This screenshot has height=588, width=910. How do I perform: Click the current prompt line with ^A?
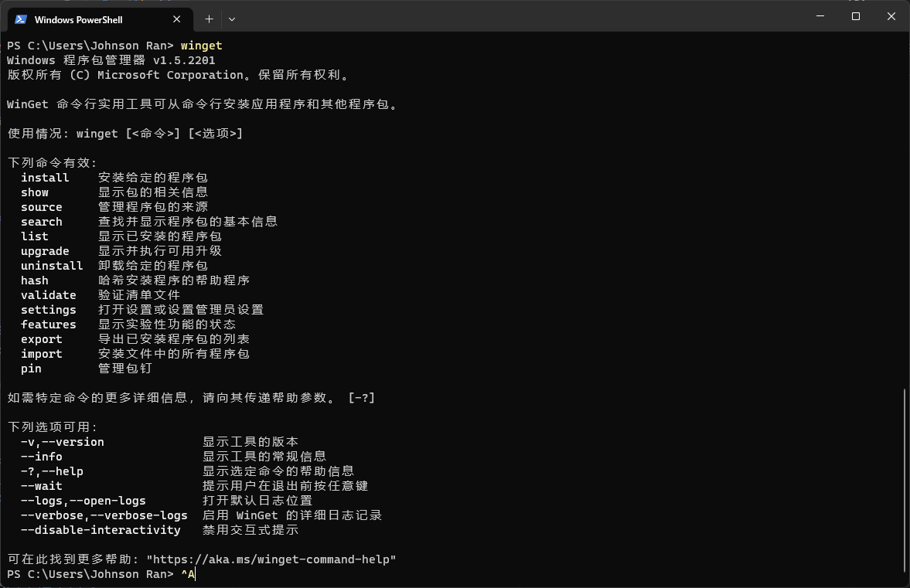pos(101,574)
